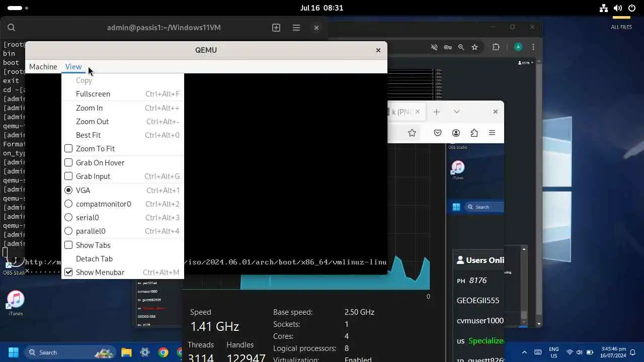Tick the Grab Input checkbox
The image size is (644, 362).
[68, 176]
